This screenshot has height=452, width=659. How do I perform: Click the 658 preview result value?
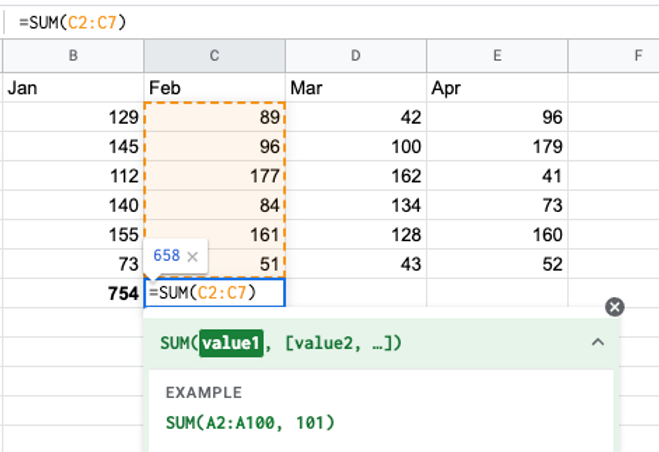[166, 255]
